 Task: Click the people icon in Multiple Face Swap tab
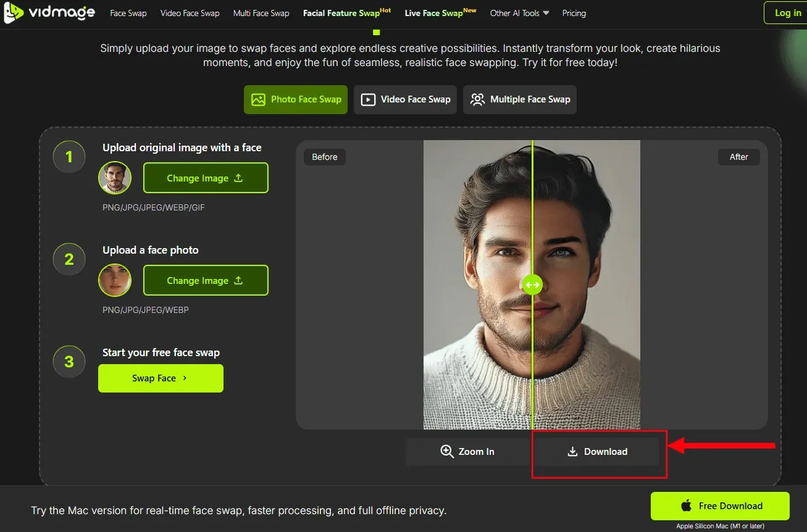477,99
